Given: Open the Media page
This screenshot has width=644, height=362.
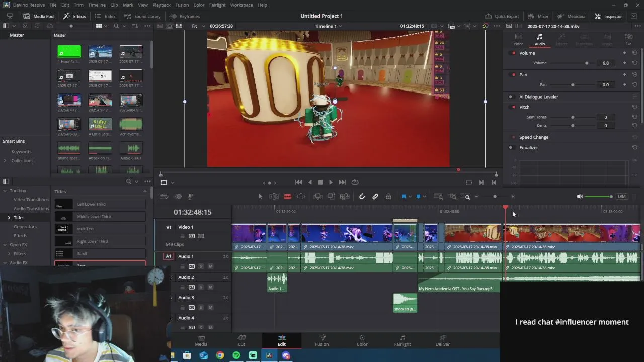Looking at the screenshot, I should (201, 341).
